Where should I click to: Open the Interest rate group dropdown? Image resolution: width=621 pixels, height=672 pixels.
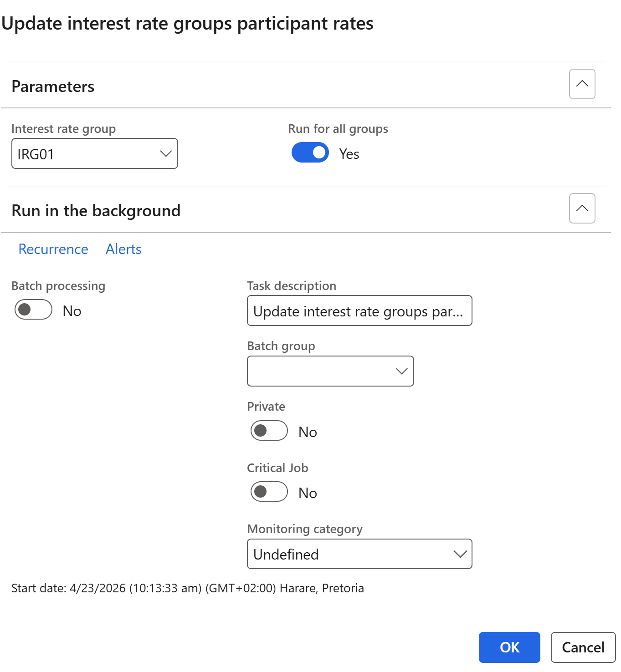(94, 154)
